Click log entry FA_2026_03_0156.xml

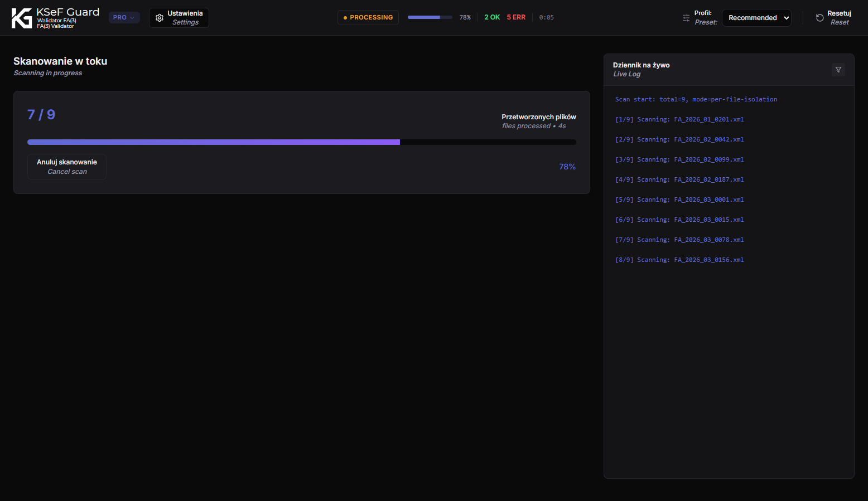point(679,260)
